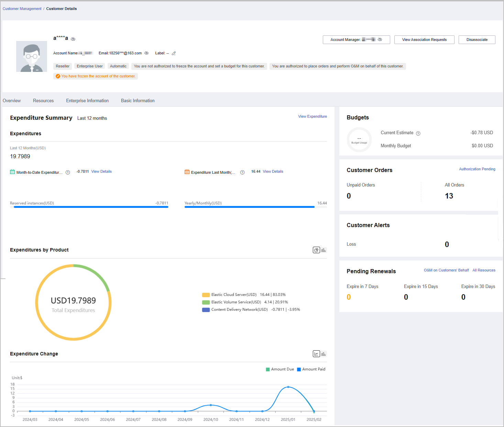This screenshot has width=504, height=427.
Task: Click help icon beside Month-to-Date Expenditure
Action: point(68,172)
